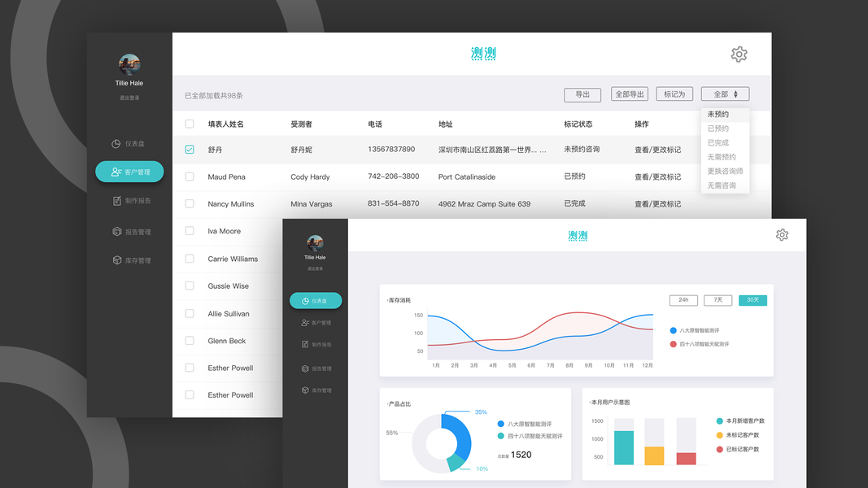
Task: Uncheck the 舒丹 row checkbox
Action: [x=190, y=150]
